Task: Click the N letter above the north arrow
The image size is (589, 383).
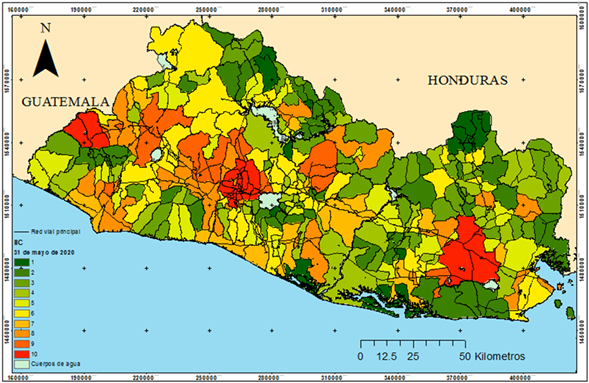Action: [45, 28]
